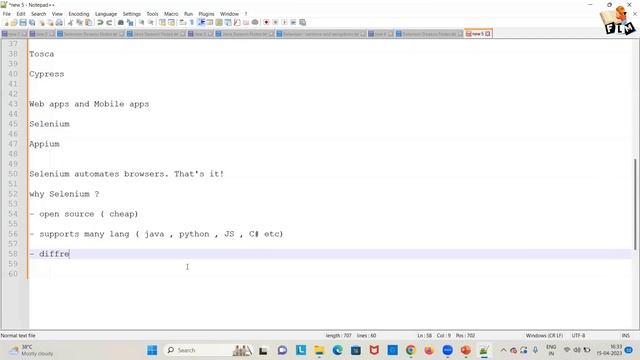640x360 pixels.
Task: Open the File menu
Action: pos(7,14)
